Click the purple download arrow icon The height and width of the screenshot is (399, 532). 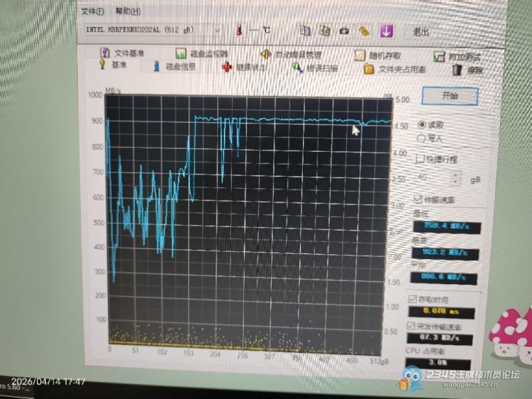(386, 31)
